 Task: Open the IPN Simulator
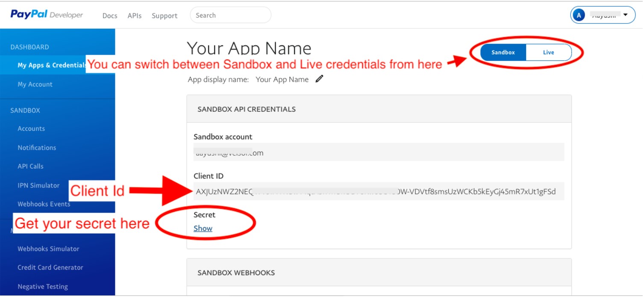(x=38, y=185)
